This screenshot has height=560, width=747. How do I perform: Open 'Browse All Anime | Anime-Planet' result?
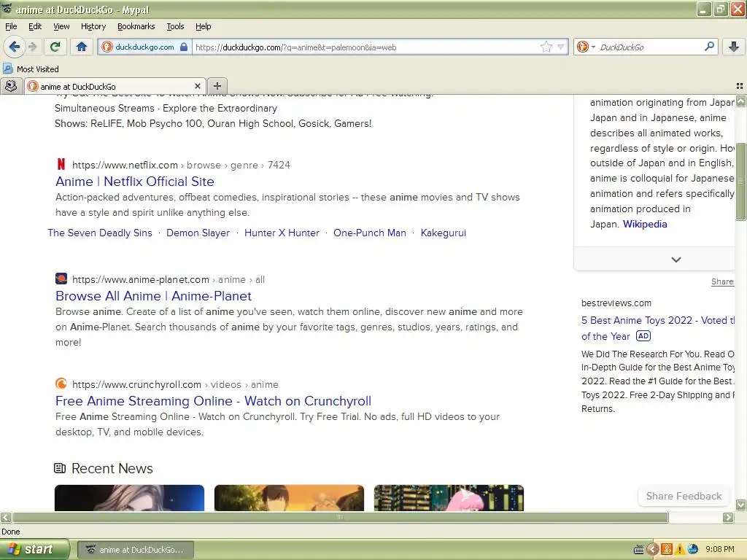point(153,296)
